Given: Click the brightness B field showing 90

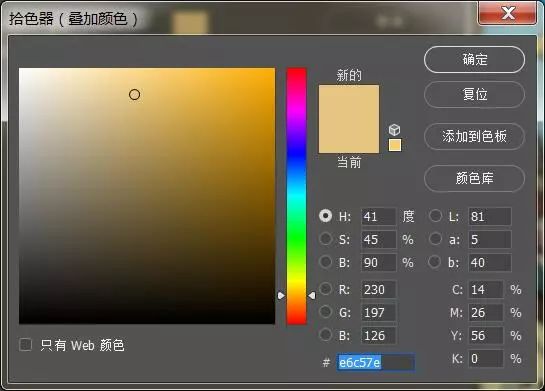Looking at the screenshot, I should click(378, 262).
